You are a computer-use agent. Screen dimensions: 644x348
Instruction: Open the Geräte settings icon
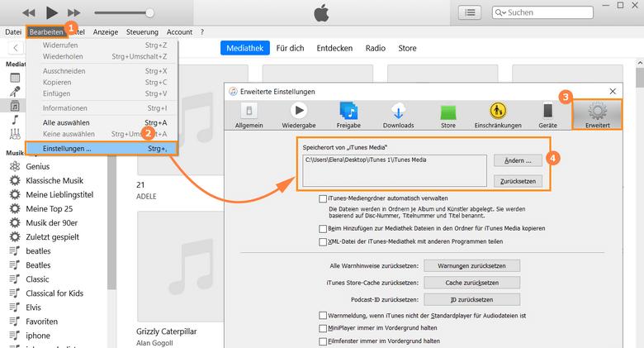click(548, 115)
